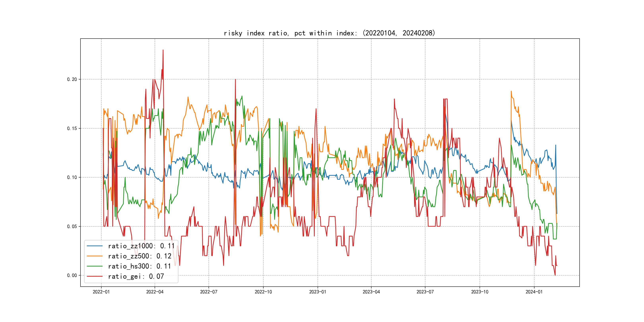Select the ratio_gei: 0.07 legend label
The image size is (644, 322).
tap(136, 276)
